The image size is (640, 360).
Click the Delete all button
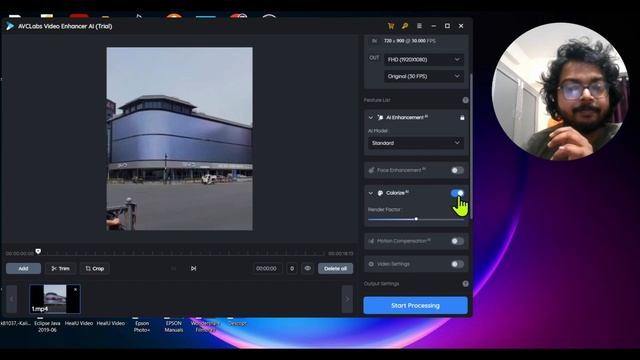pos(336,269)
